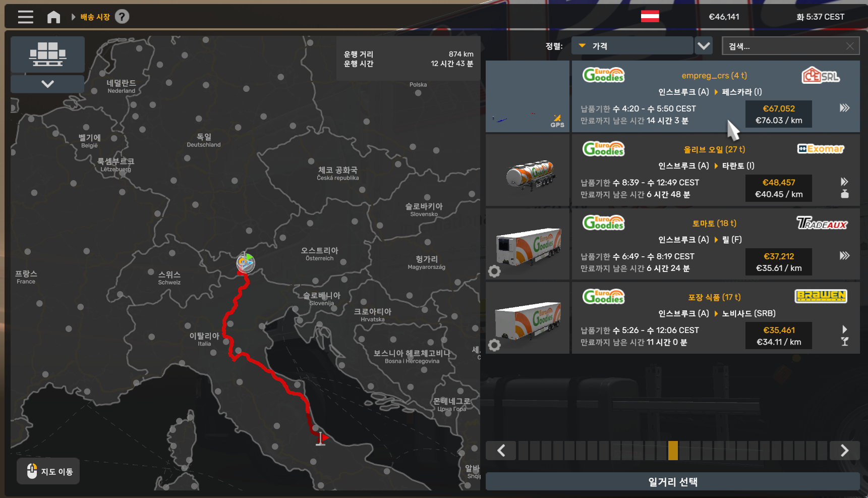Click the €67,052 price box
868x498 pixels.
(x=779, y=115)
